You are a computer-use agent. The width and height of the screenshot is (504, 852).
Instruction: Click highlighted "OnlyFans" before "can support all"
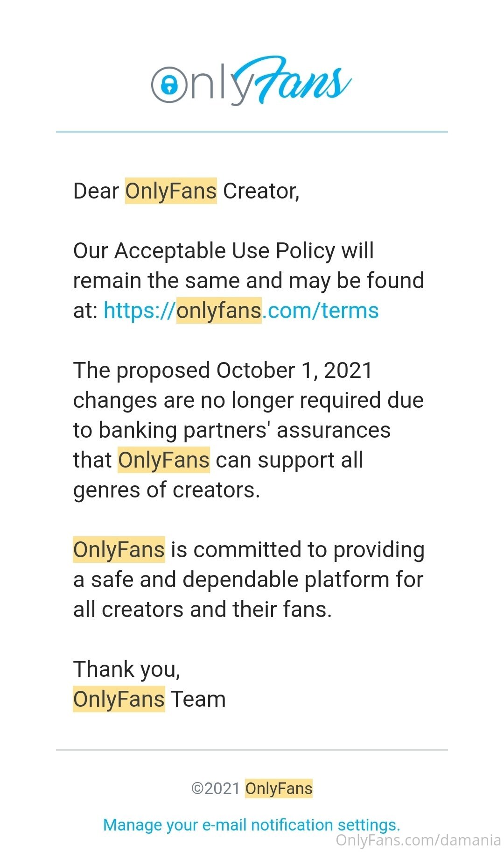(163, 460)
